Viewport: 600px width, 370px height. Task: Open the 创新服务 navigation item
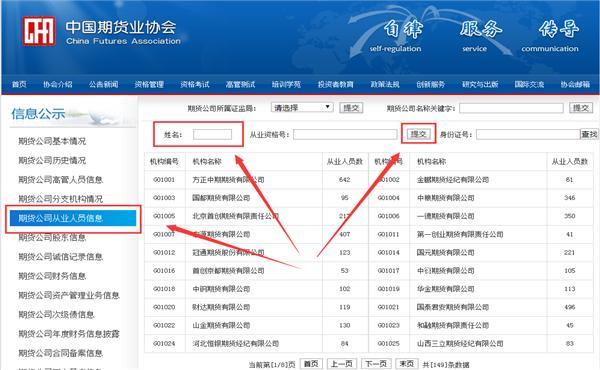coord(430,84)
